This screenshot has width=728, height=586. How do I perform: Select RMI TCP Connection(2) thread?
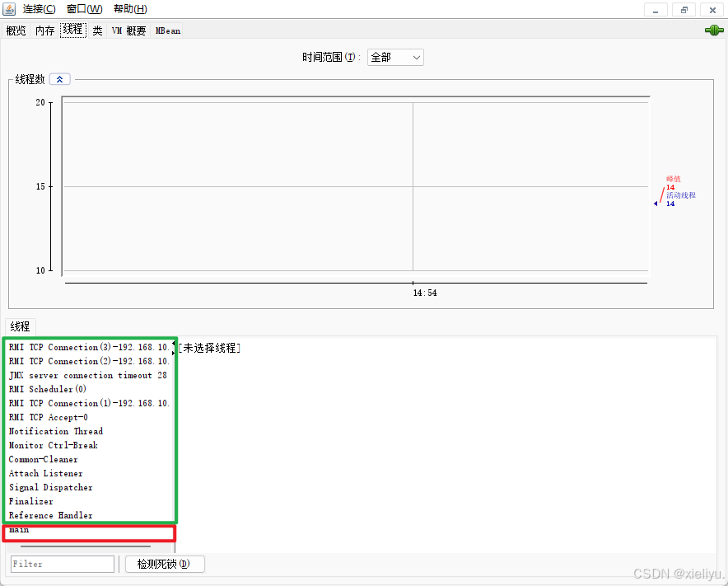[x=89, y=361]
